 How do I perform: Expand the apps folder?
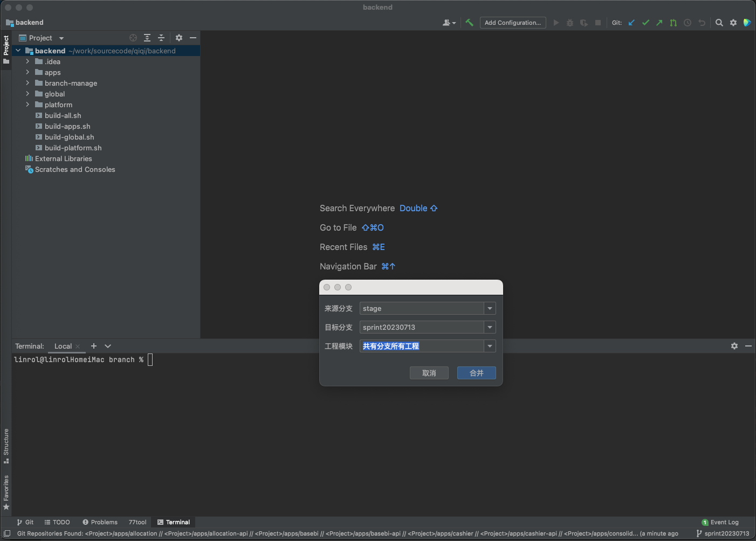28,72
